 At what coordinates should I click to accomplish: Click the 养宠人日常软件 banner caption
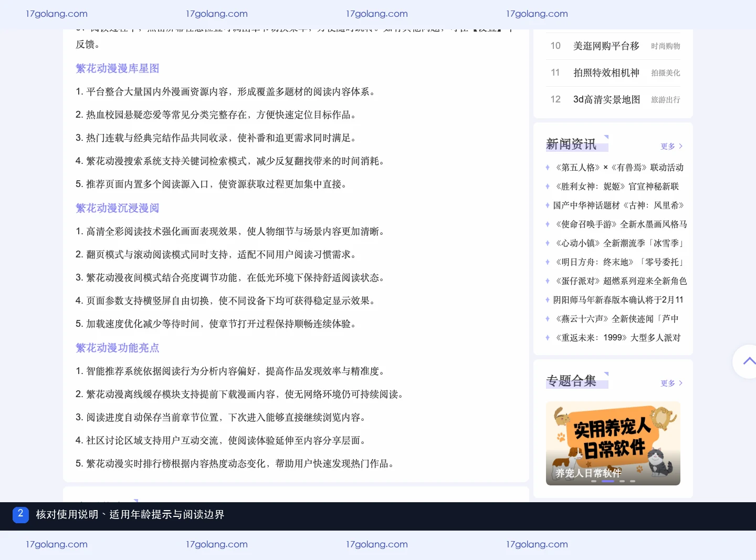tap(588, 473)
